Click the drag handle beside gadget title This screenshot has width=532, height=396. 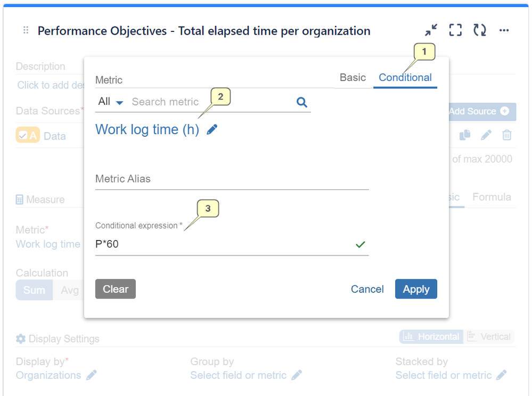(x=26, y=31)
